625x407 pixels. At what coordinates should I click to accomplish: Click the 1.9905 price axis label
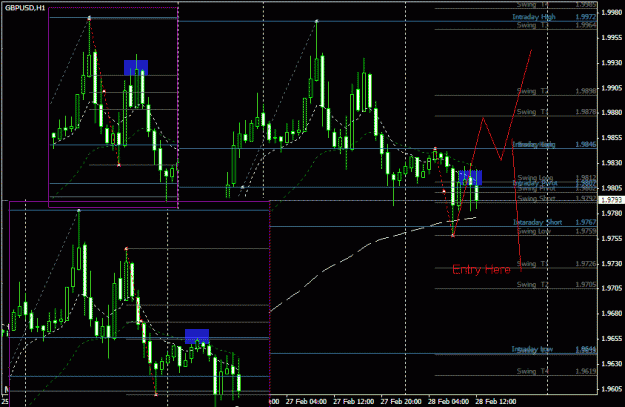point(612,88)
